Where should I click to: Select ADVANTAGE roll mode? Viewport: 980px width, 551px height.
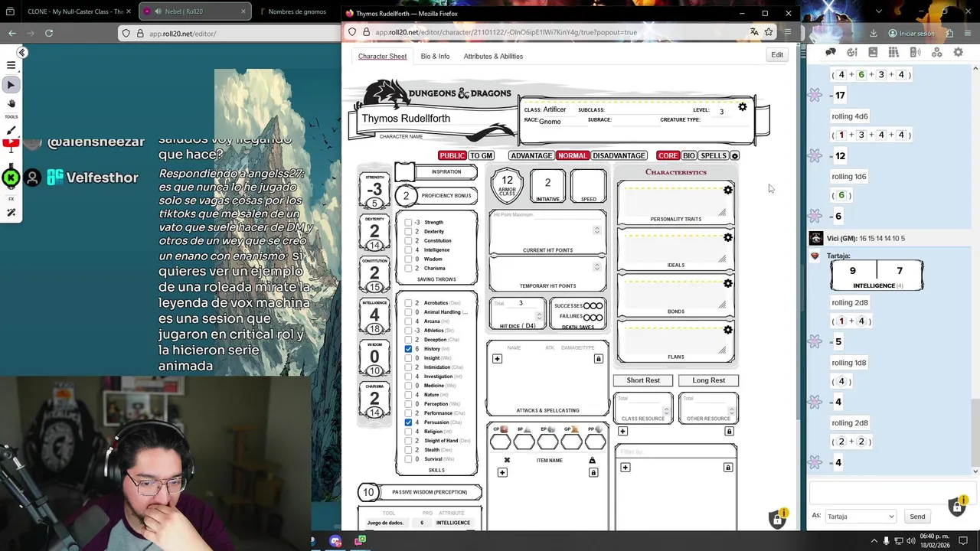tap(531, 156)
